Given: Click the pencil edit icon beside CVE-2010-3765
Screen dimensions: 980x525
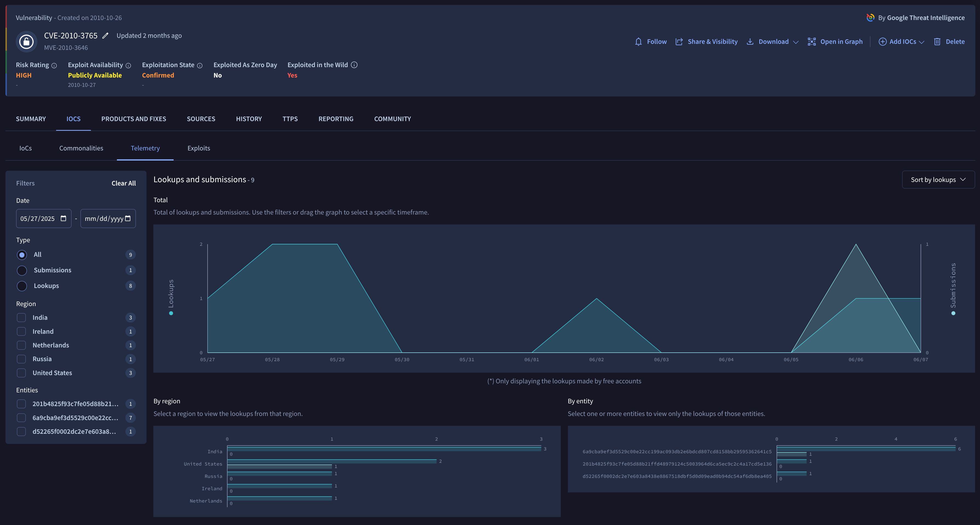Looking at the screenshot, I should (x=105, y=36).
